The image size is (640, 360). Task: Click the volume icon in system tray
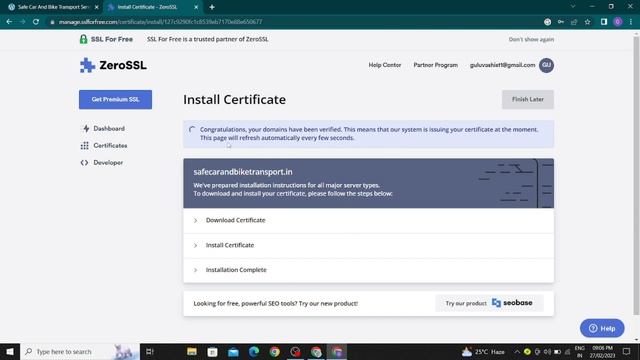[547, 351]
